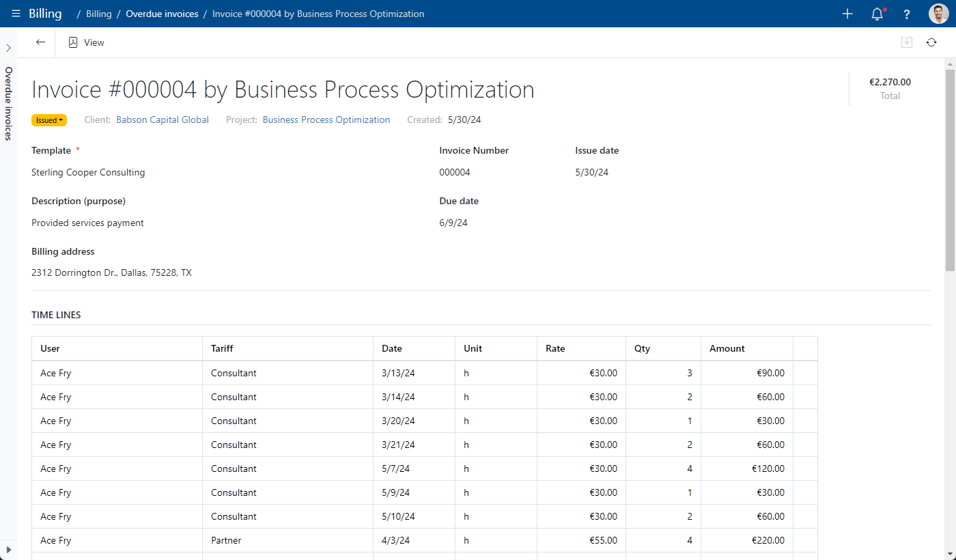This screenshot has height=560, width=956.
Task: Open the Babson Capital Global client link
Action: click(163, 120)
